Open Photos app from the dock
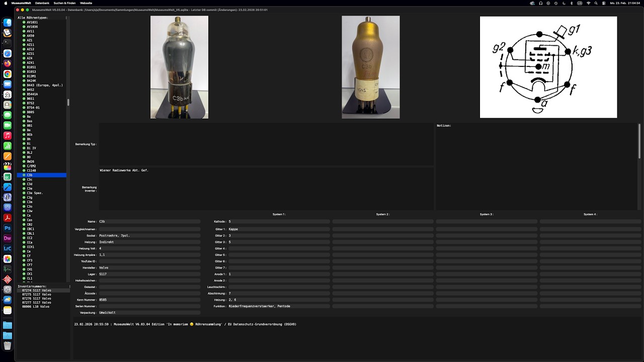The image size is (644, 362). pyautogui.click(x=8, y=259)
